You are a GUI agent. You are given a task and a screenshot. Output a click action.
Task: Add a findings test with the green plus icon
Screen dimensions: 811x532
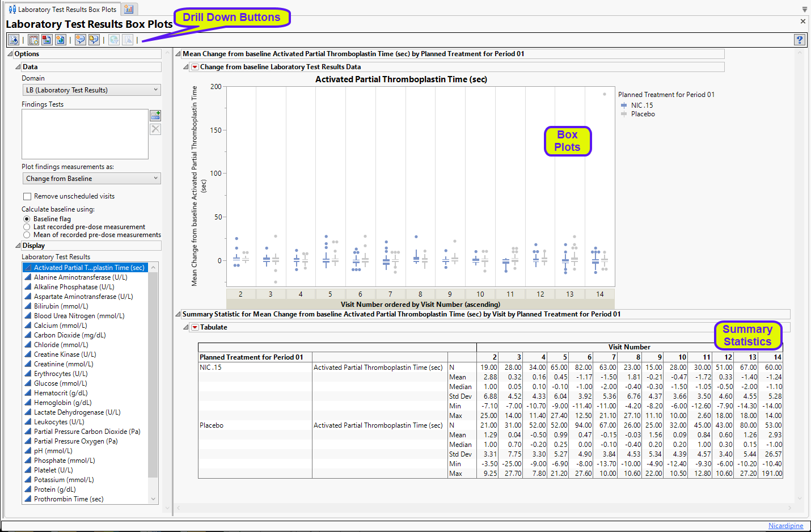(155, 115)
